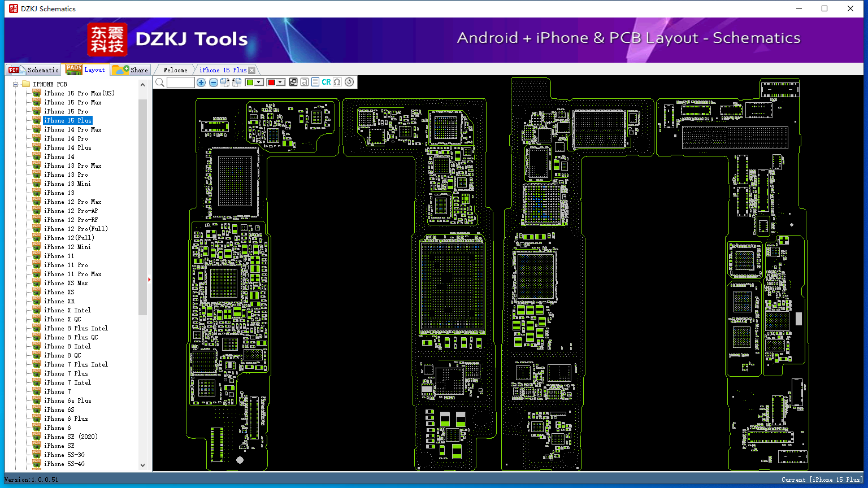Collapse the IPHONE PCB tree node
The height and width of the screenshot is (488, 868).
pos(15,84)
